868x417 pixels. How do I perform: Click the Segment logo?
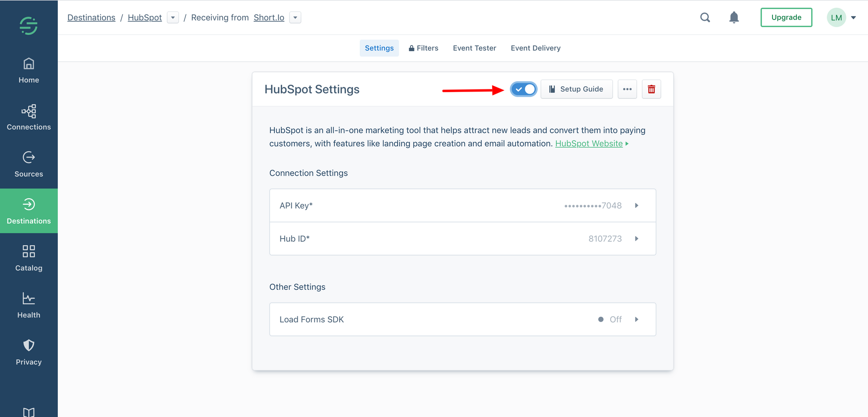click(x=28, y=26)
